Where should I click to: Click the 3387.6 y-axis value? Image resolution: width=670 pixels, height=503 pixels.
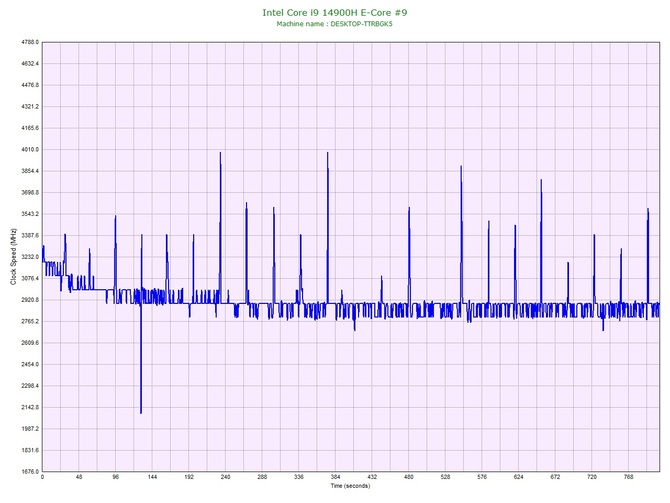30,235
